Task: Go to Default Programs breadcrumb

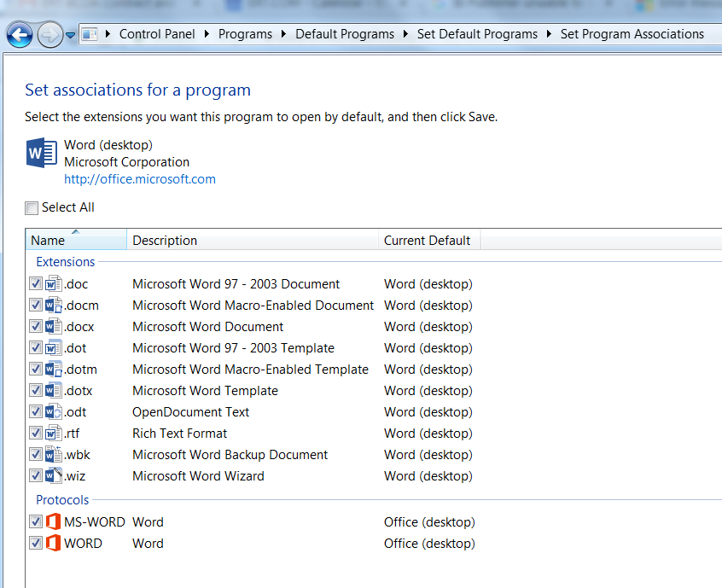Action: click(x=345, y=34)
